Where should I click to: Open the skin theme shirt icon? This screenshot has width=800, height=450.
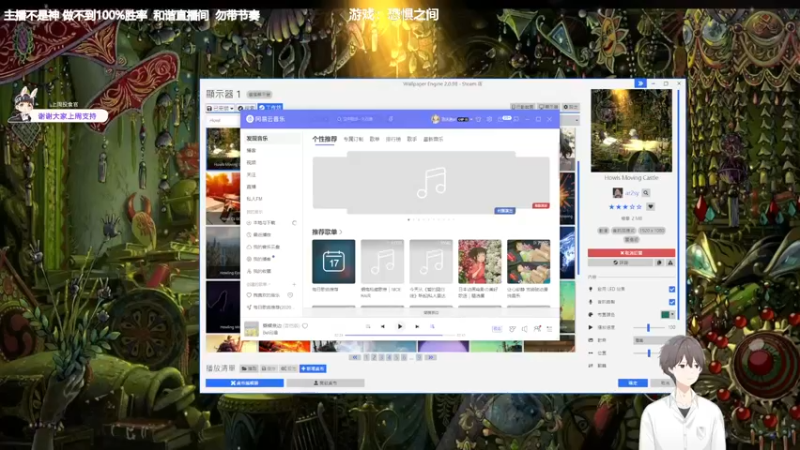pyautogui.click(x=478, y=119)
